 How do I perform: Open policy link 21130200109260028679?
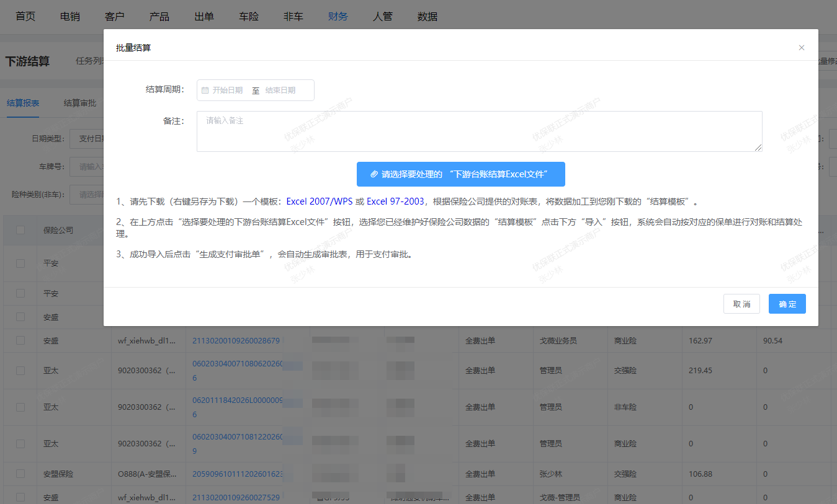pos(236,340)
